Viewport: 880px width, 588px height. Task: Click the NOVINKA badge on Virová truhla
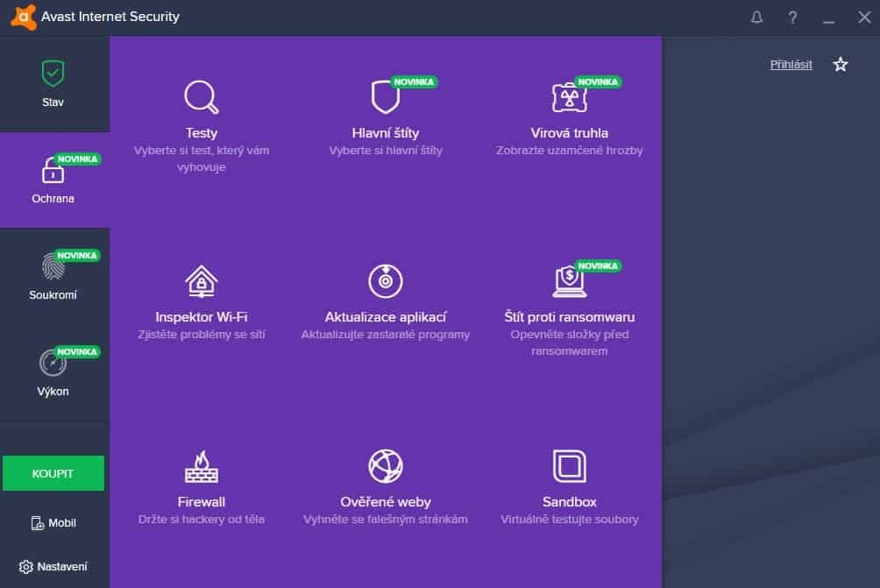coord(598,81)
